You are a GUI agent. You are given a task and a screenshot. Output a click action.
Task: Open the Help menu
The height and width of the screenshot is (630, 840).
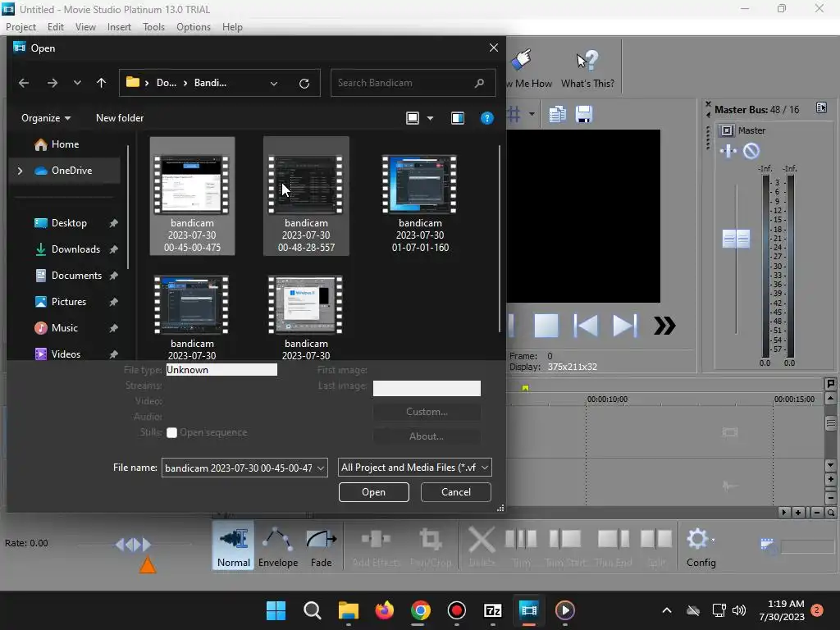coord(232,27)
